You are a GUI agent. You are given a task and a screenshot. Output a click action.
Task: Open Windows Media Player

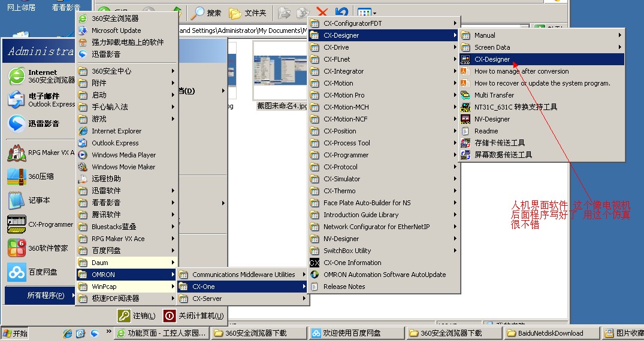click(x=123, y=155)
